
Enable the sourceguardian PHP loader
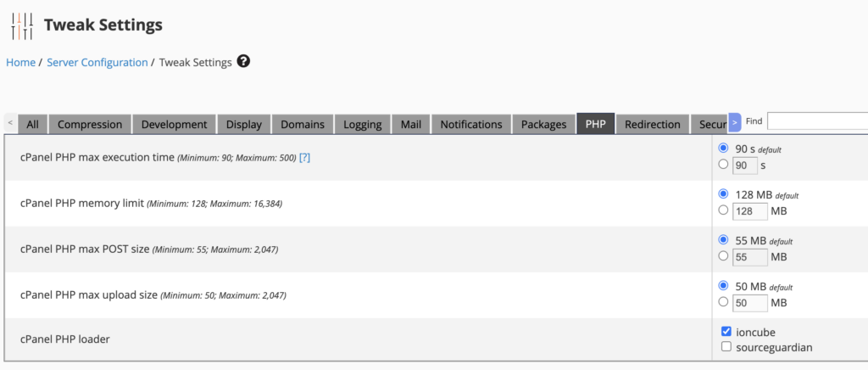point(726,347)
